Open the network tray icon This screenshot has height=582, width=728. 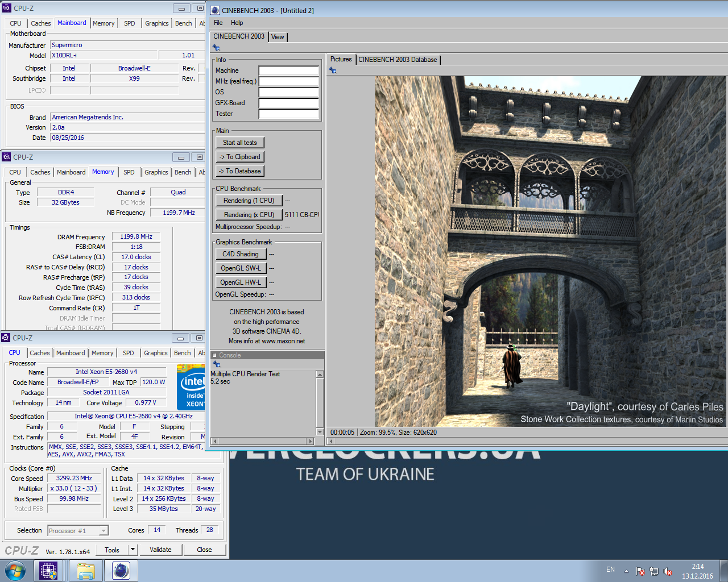click(x=654, y=571)
